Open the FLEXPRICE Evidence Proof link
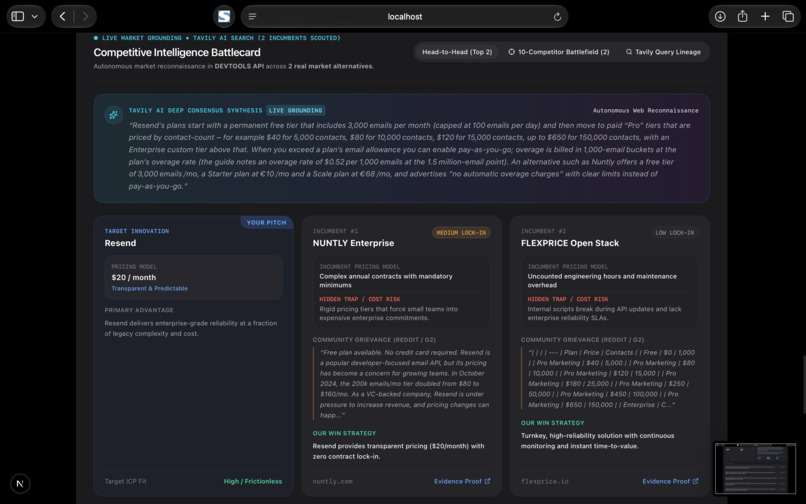Viewport: 806px width, 504px height. pyautogui.click(x=670, y=481)
